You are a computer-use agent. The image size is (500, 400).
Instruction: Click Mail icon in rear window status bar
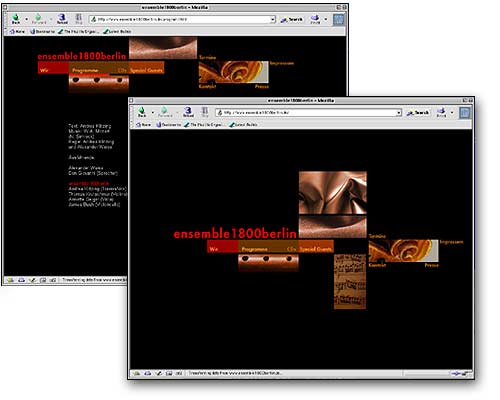pyautogui.click(x=21, y=280)
